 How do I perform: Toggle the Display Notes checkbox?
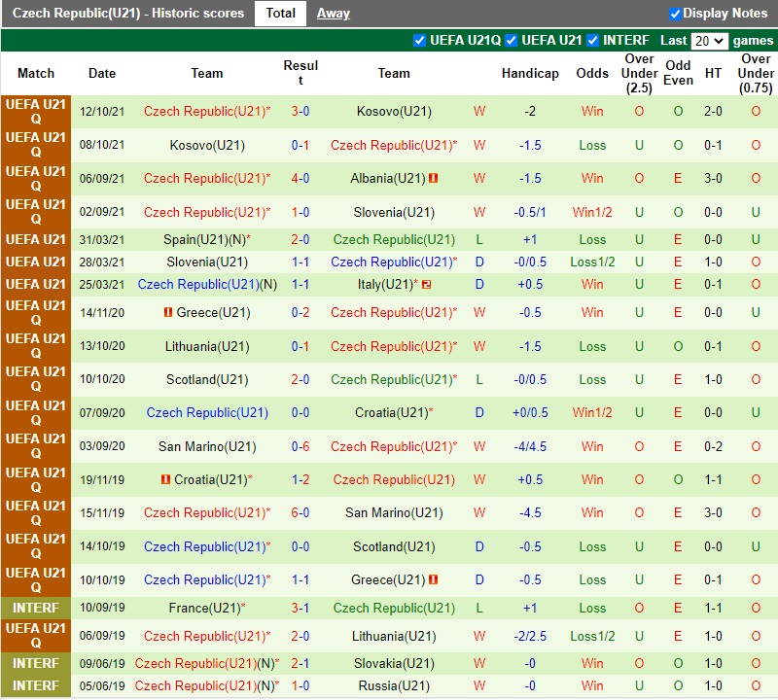coord(675,14)
